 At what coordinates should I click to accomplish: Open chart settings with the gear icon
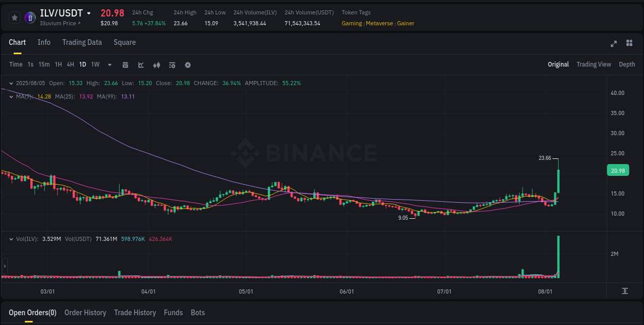point(188,65)
